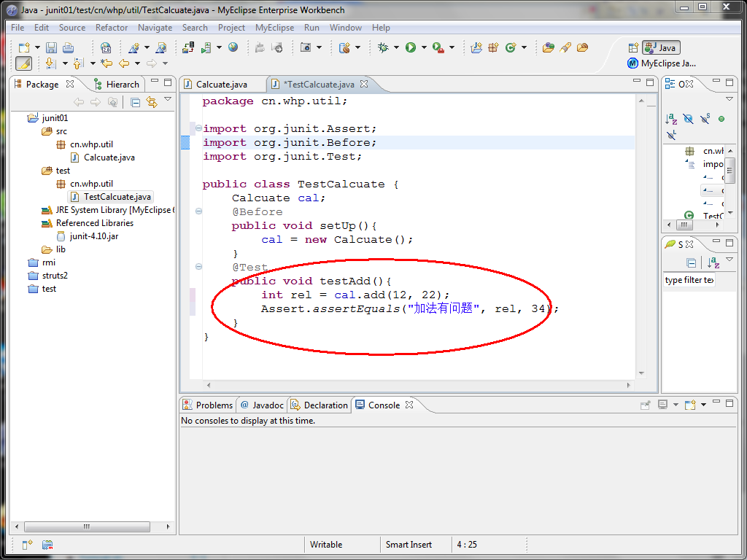Viewport: 747px width, 560px height.
Task: Click the Display Selected Console monitor icon
Action: point(662,405)
